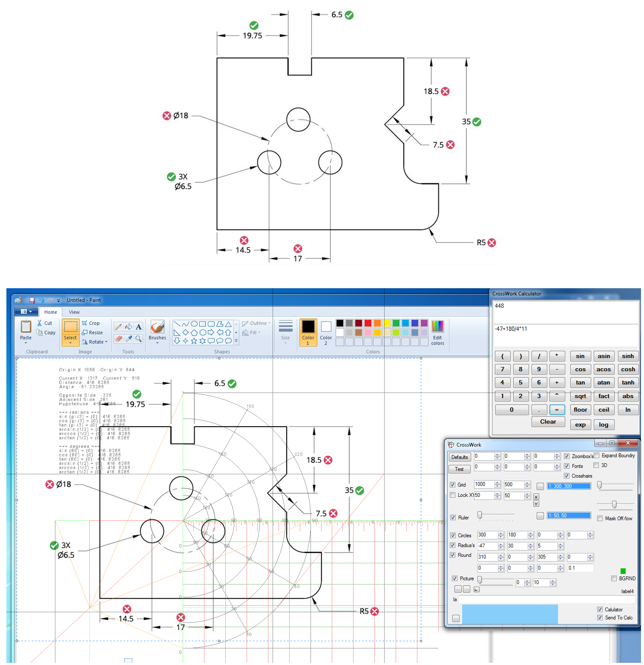This screenshot has width=644, height=665.
Task: Enable the Lock XY checkbox
Action: point(453,495)
